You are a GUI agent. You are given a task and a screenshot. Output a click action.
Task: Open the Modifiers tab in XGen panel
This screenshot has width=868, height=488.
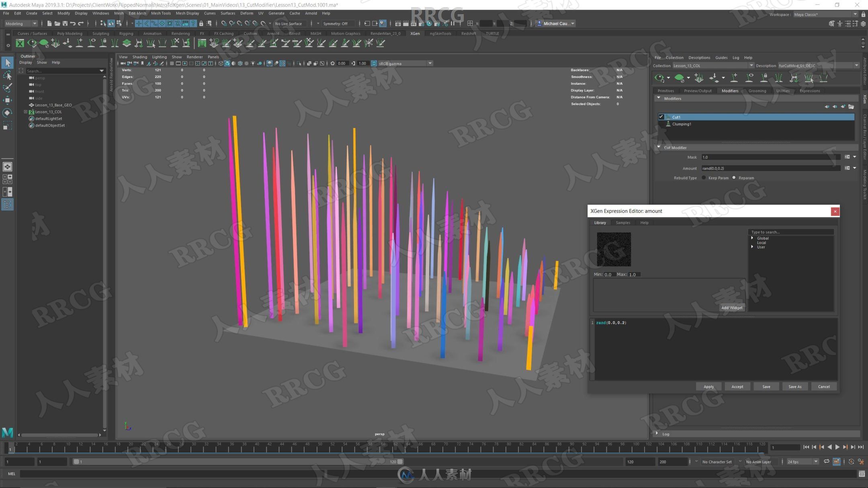coord(730,90)
